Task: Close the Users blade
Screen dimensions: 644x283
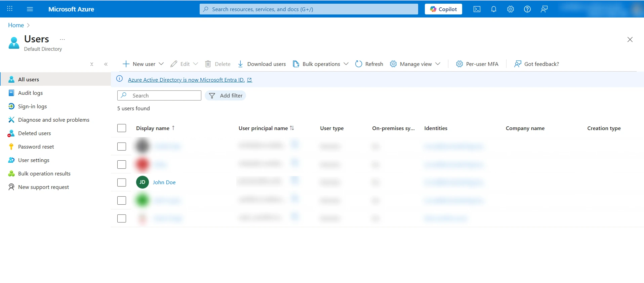Action: point(630,39)
